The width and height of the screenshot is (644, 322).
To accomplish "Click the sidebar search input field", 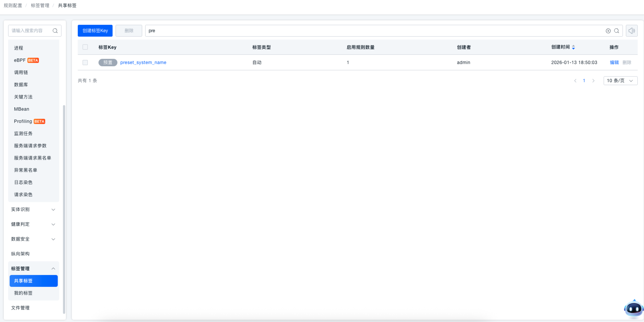I will 30,31.
